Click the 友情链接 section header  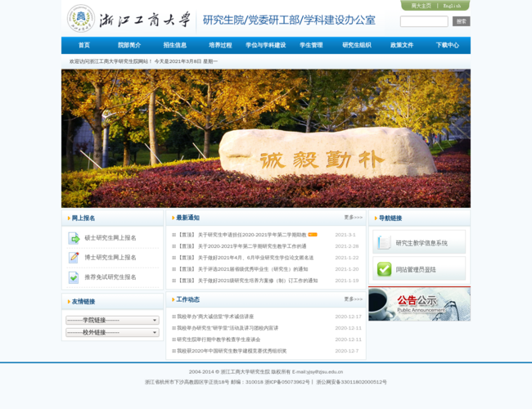coord(83,302)
